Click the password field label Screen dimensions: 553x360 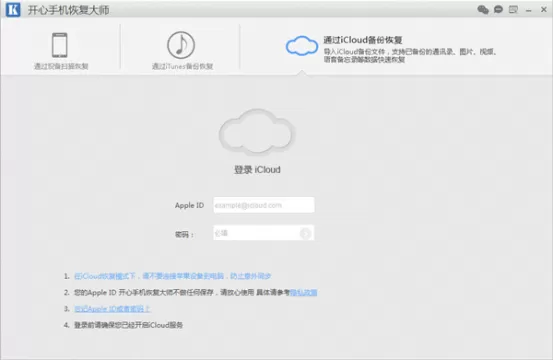(184, 234)
